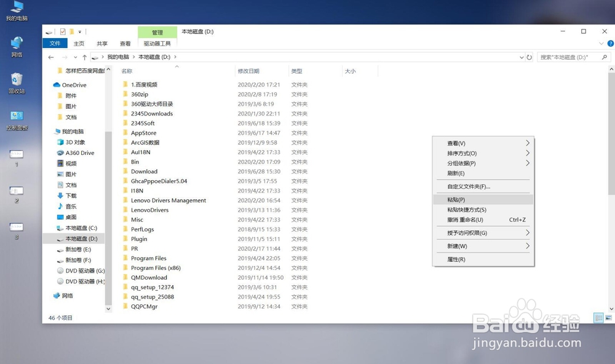Open the quick access toolbar customize dropdown
The width and height of the screenshot is (615, 364).
point(79,32)
